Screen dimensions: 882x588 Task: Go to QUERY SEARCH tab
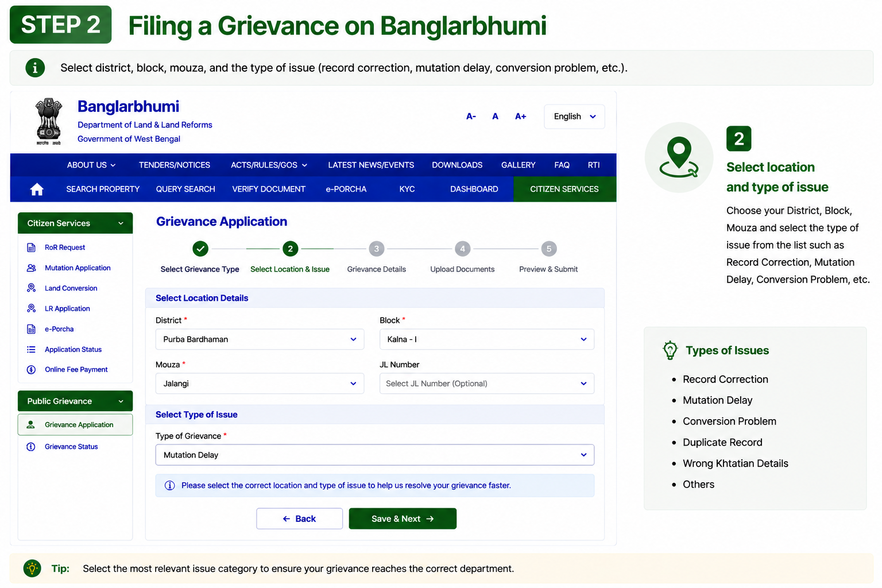[185, 189]
